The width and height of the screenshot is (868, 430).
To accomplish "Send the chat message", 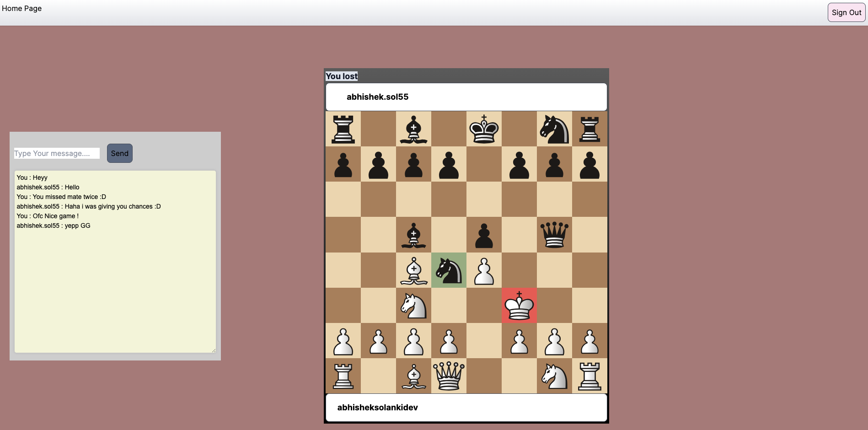I will click(120, 153).
